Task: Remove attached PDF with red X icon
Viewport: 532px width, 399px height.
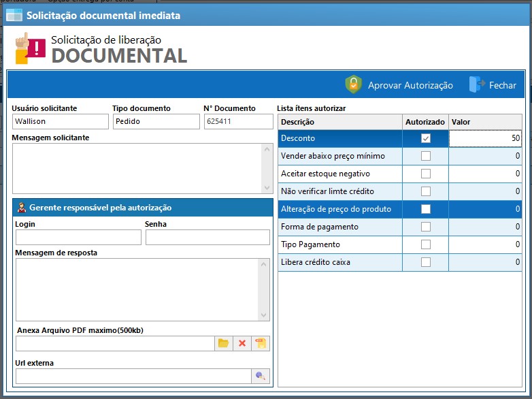Action: (242, 344)
